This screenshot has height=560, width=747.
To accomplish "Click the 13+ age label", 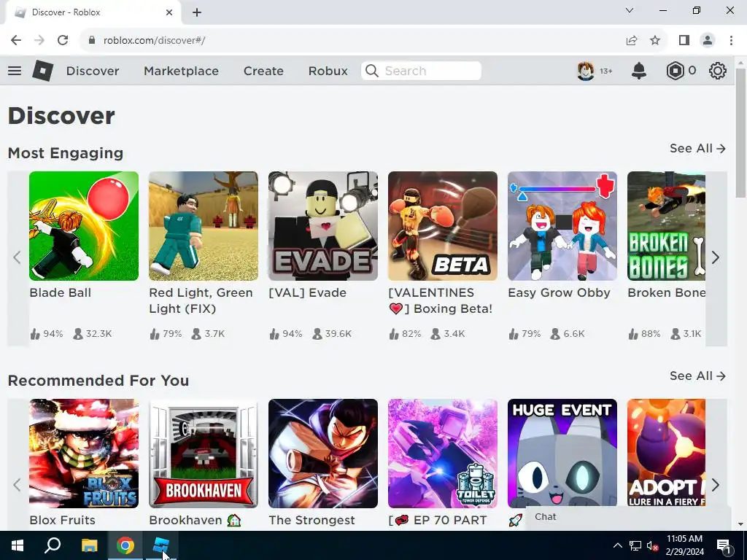I will 606,71.
